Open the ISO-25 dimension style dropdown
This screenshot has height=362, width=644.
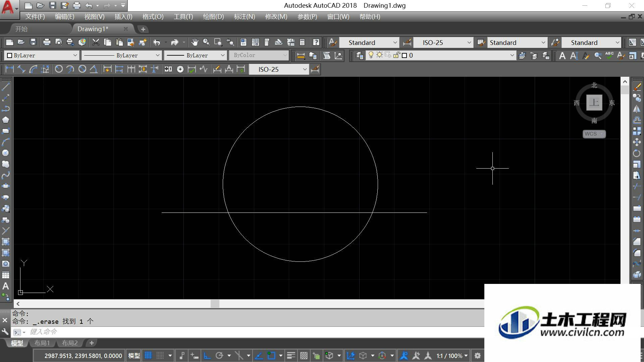click(x=443, y=43)
